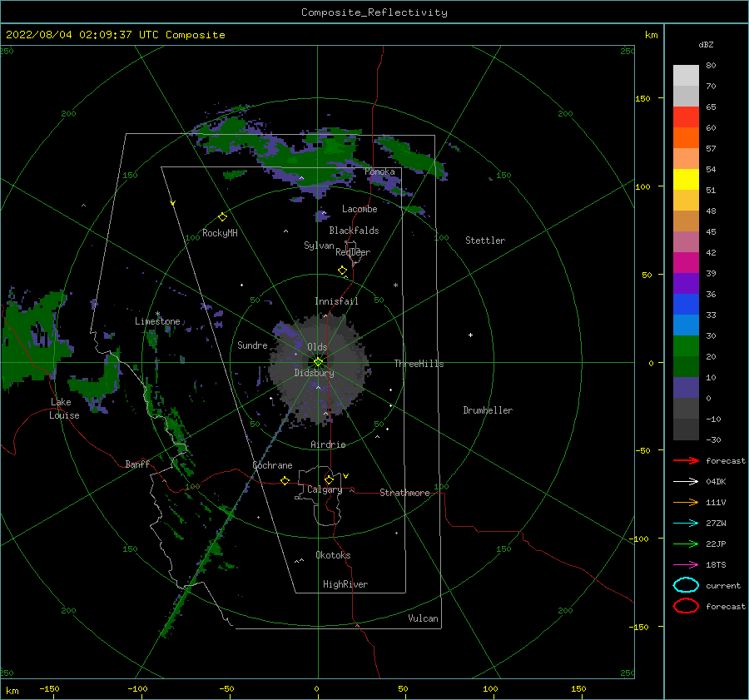Click the -150 tick label on the bottom axis

pyautogui.click(x=49, y=688)
